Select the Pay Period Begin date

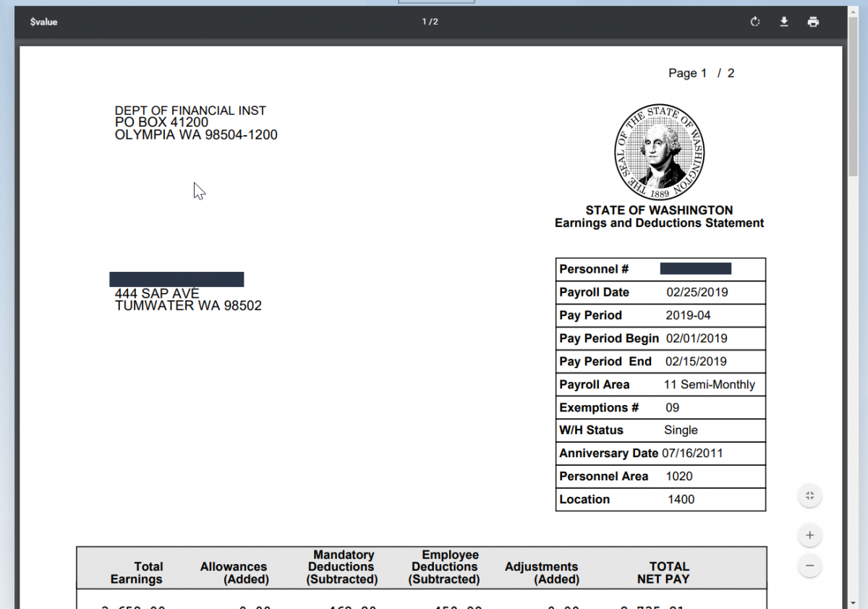coord(697,338)
